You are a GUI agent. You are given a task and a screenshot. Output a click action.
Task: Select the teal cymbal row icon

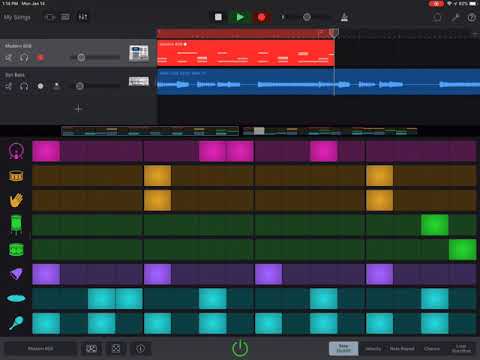(x=16, y=298)
